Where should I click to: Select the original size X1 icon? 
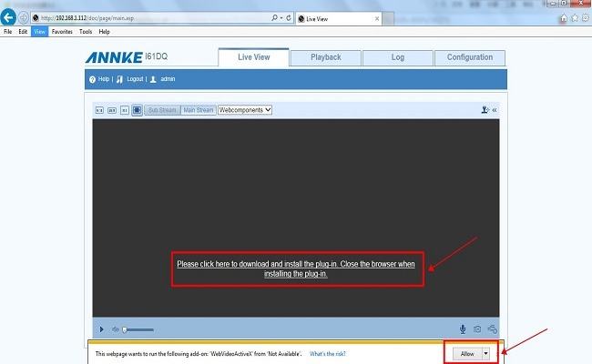coord(124,110)
